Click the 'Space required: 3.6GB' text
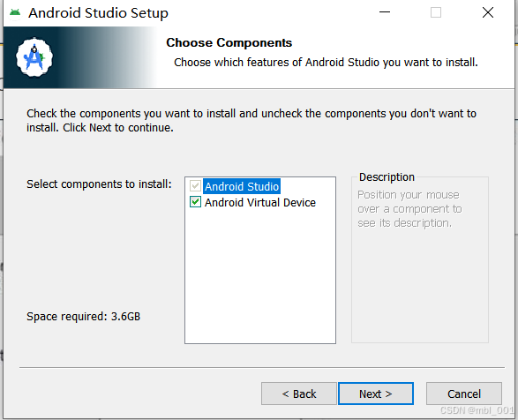 (x=83, y=317)
